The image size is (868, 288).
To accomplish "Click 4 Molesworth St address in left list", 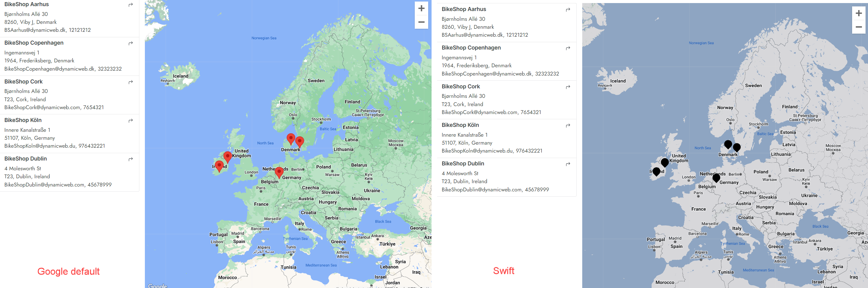I will pyautogui.click(x=23, y=169).
